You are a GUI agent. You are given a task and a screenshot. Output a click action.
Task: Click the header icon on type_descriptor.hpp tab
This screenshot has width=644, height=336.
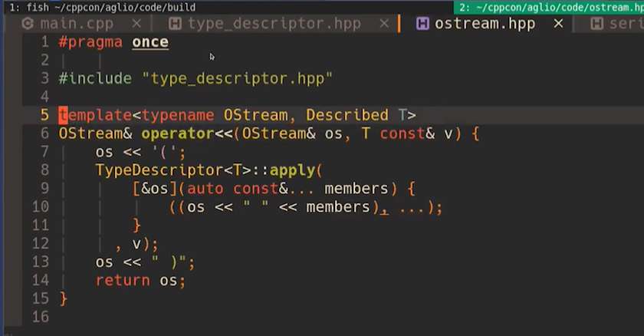tap(175, 24)
